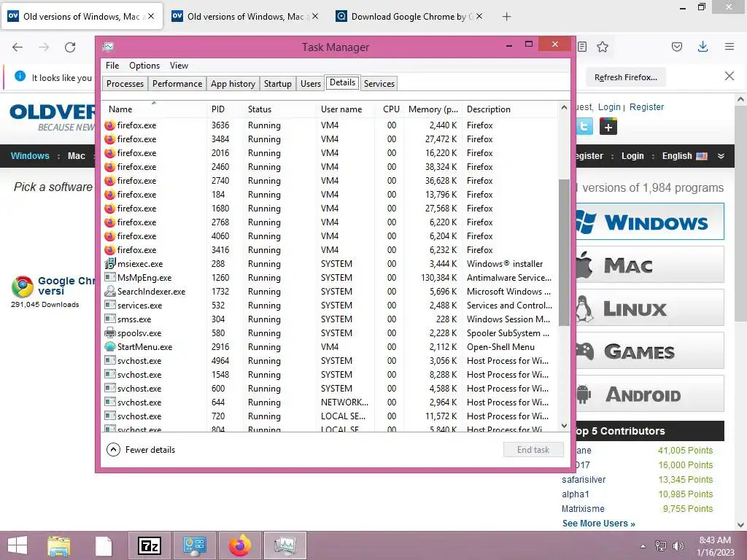Open the File menu in Task Manager

coord(112,65)
